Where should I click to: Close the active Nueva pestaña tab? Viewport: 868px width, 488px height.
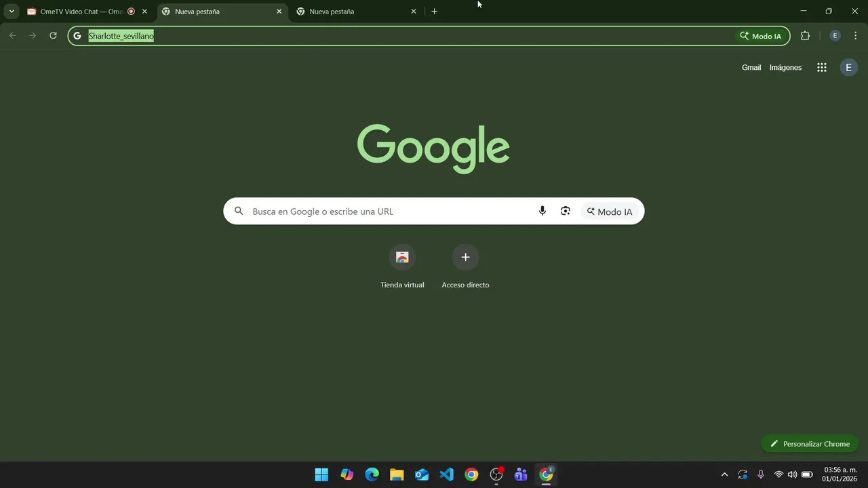point(279,12)
